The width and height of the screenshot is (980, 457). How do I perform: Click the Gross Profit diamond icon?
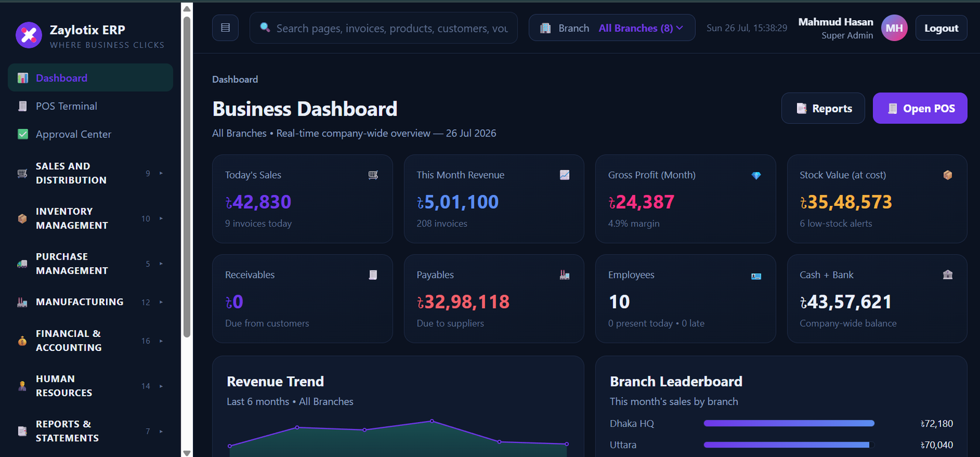756,175
